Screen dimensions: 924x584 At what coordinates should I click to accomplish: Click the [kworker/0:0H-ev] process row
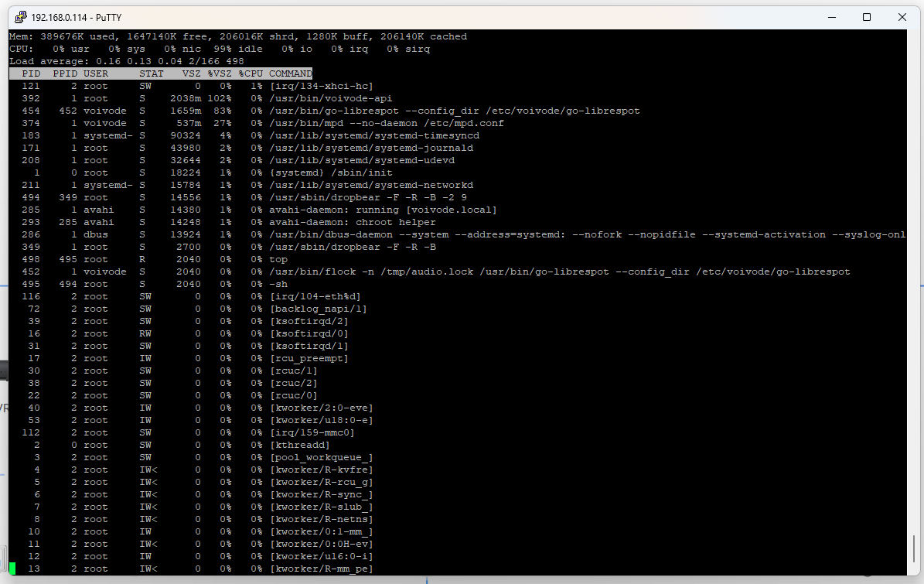200,544
